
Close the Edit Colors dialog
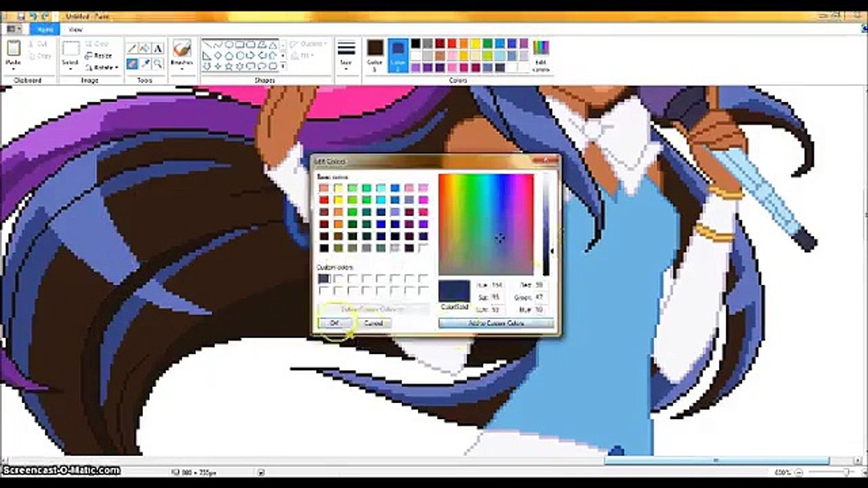[546, 161]
